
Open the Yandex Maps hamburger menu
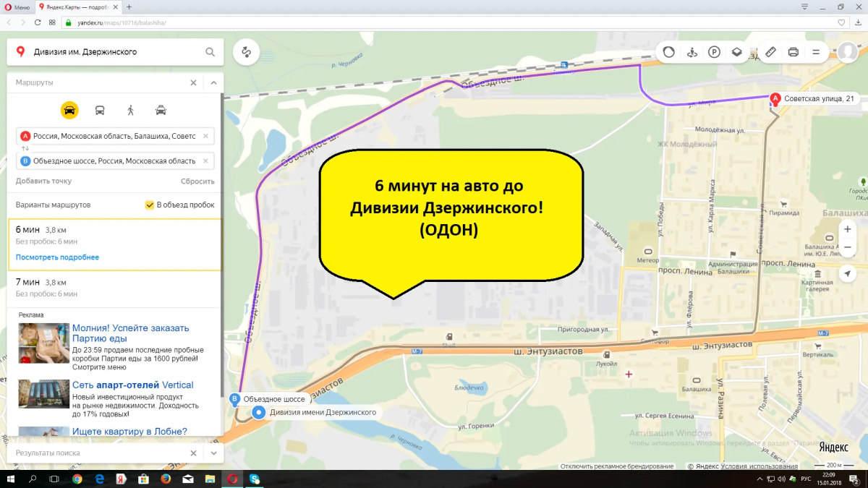point(816,52)
